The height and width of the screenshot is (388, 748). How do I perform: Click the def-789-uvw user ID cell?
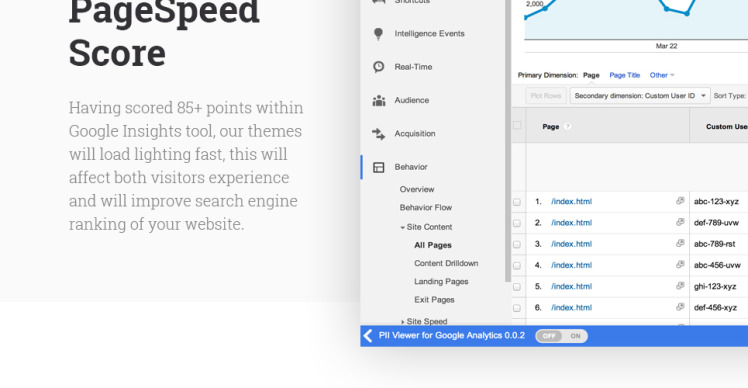(716, 222)
